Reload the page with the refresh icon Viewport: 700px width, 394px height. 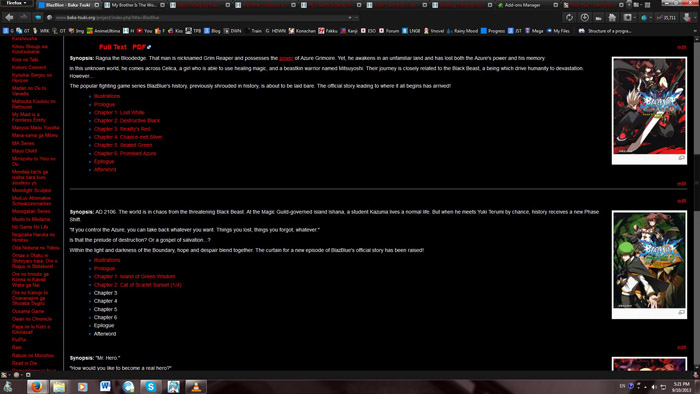(x=569, y=17)
